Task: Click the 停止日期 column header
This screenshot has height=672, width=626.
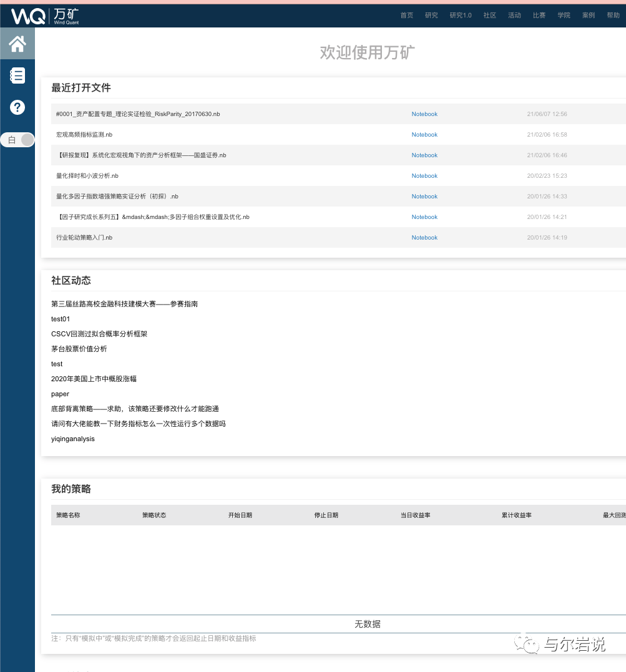Action: tap(326, 515)
